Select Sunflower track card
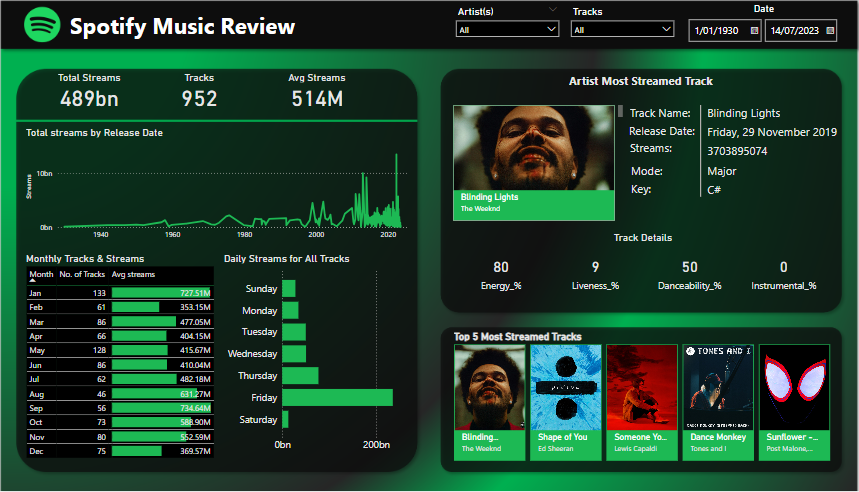This screenshot has width=859, height=492. (x=794, y=403)
